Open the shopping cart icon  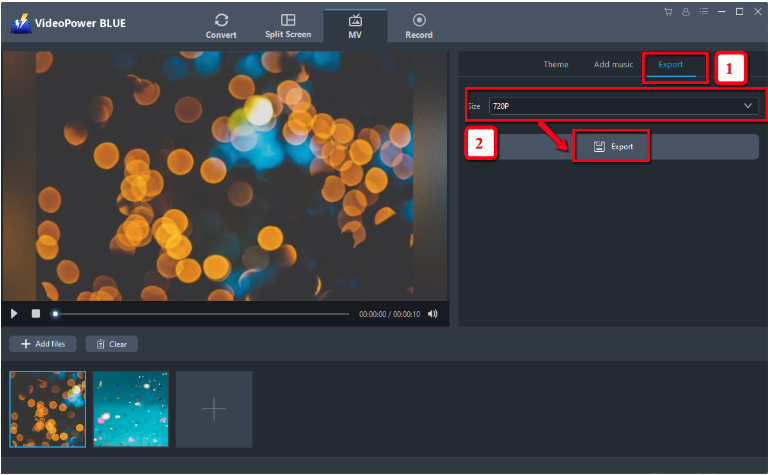668,12
